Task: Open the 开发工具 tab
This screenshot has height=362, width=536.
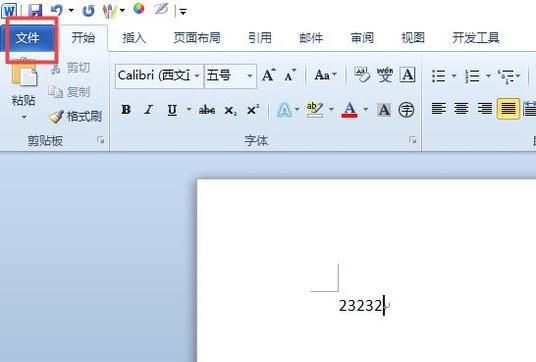Action: point(475,38)
